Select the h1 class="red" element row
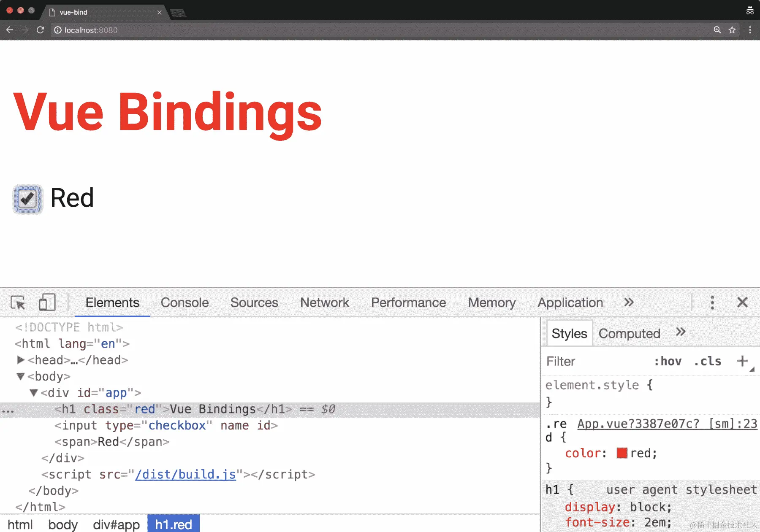The height and width of the screenshot is (532, 760). (x=270, y=409)
